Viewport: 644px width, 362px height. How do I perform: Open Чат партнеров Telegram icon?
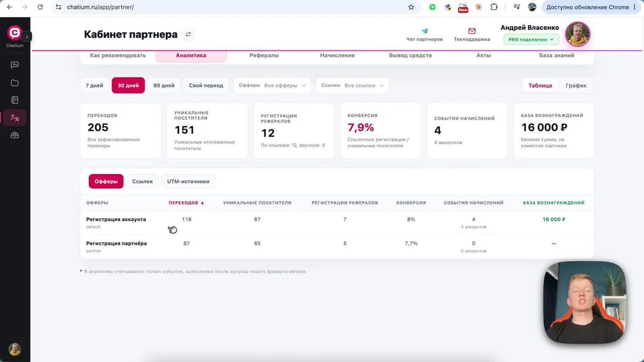coord(425,32)
